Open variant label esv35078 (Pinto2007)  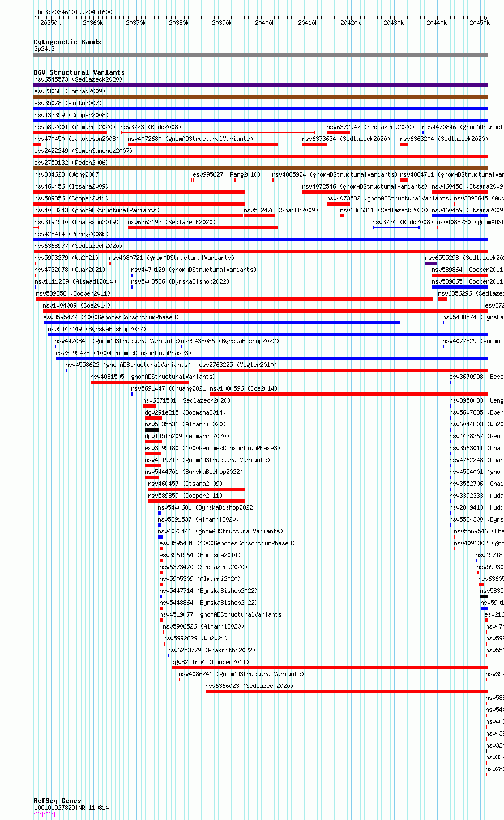(68, 103)
